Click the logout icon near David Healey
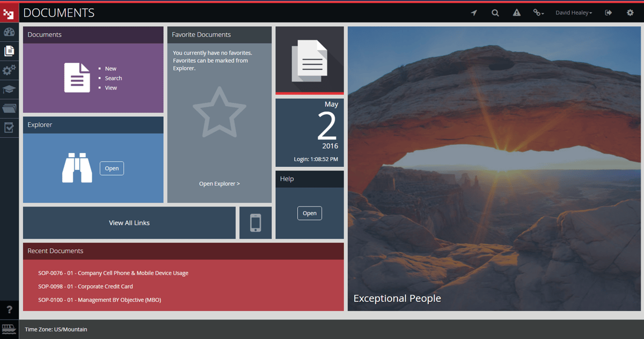644x339 pixels. (x=608, y=12)
